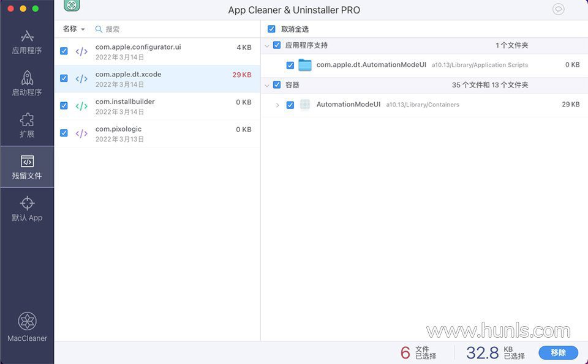Image resolution: width=588 pixels, height=364 pixels.
Task: Uncheck the com.apple.dt.xcode checkbox
Action: pyautogui.click(x=64, y=78)
